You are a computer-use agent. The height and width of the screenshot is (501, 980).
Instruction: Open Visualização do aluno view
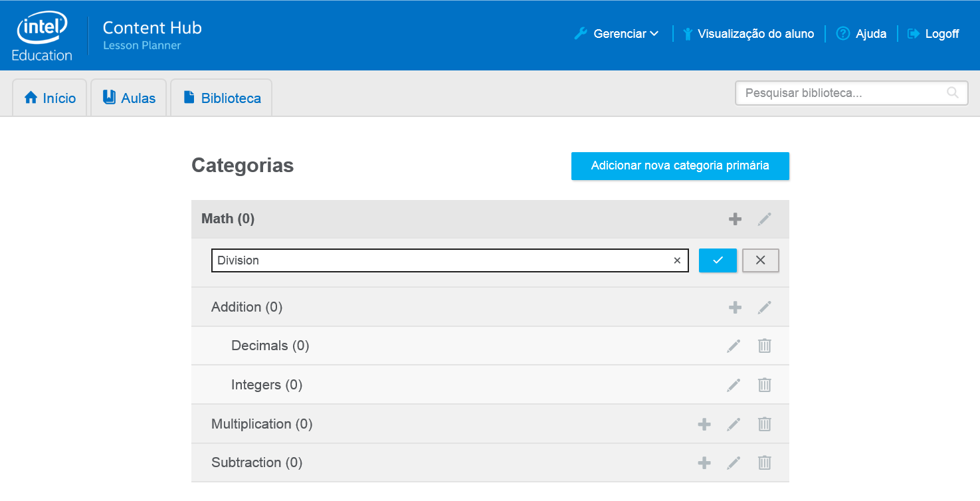point(748,34)
